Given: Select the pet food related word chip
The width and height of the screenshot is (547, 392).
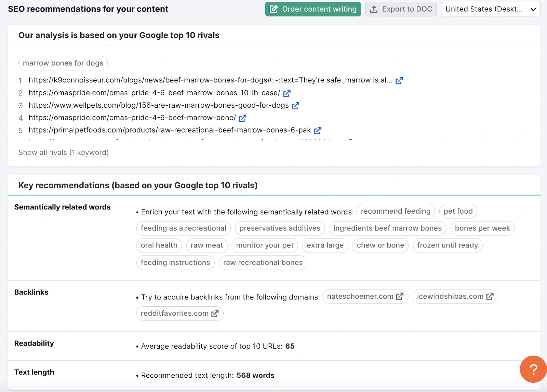Looking at the screenshot, I should coord(458,211).
